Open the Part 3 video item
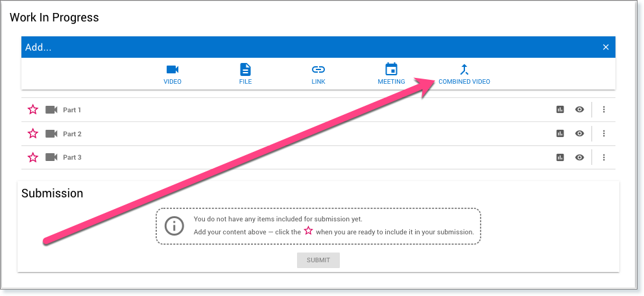 (72, 157)
